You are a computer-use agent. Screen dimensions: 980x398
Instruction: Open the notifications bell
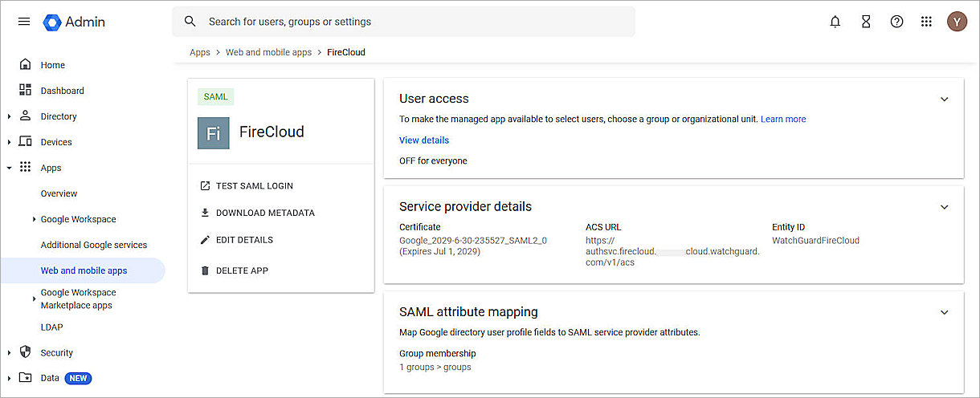835,22
